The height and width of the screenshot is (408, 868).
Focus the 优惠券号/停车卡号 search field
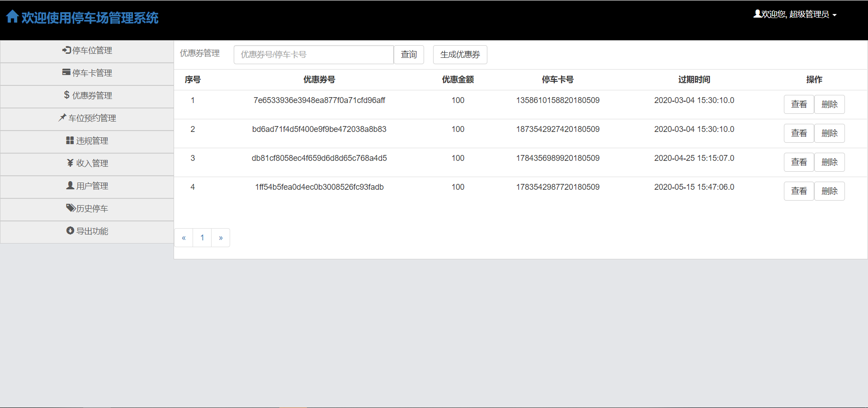click(314, 55)
